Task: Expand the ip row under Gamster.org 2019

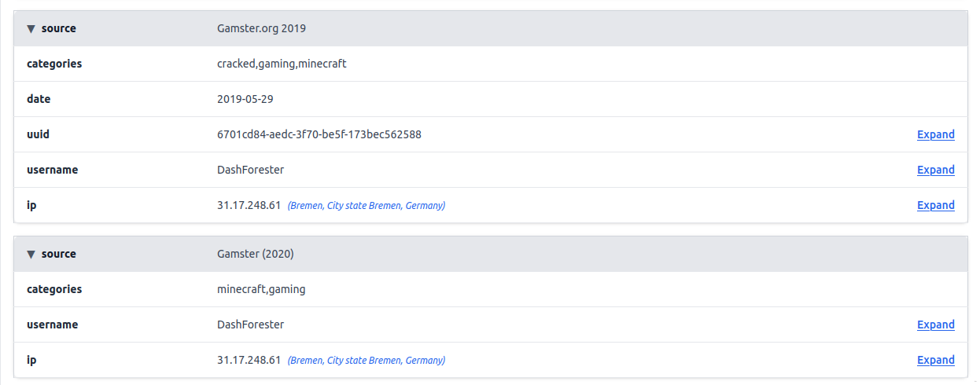Action: click(935, 205)
